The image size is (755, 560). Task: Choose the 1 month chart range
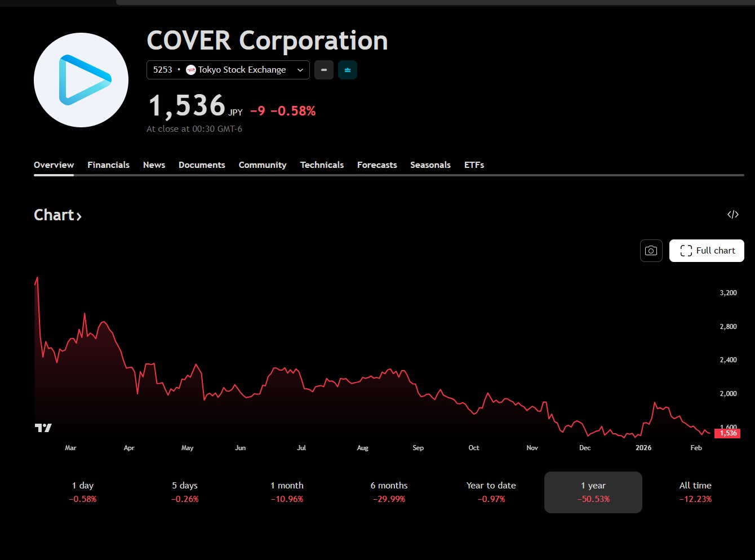287,492
